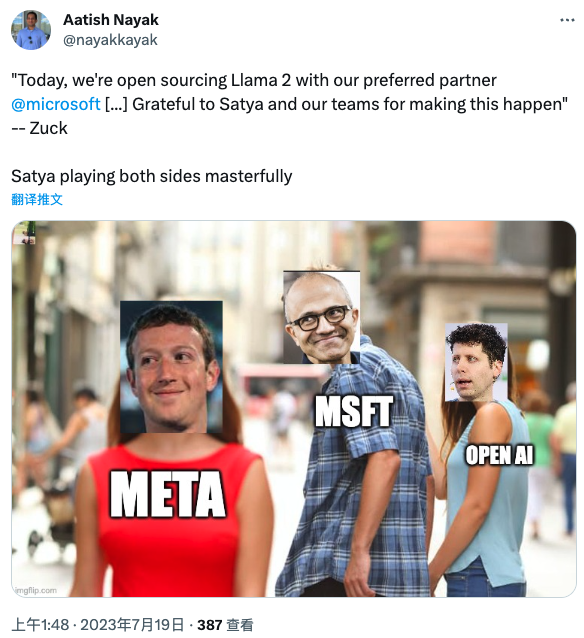Click the META caption in the meme
Viewport: 584px width, 638px height.
click(167, 494)
